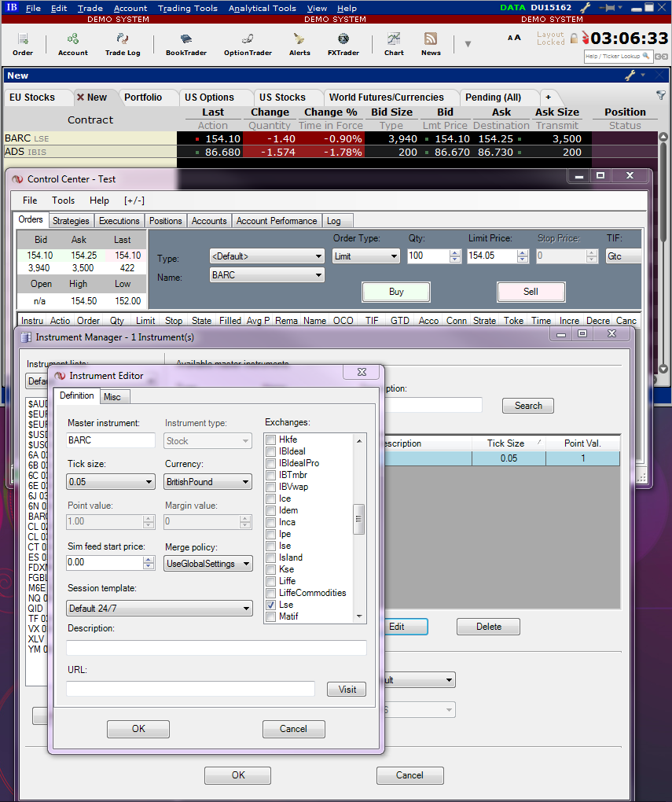The height and width of the screenshot is (802, 672).
Task: Click the Search button in Instrument Manager
Action: tap(528, 406)
